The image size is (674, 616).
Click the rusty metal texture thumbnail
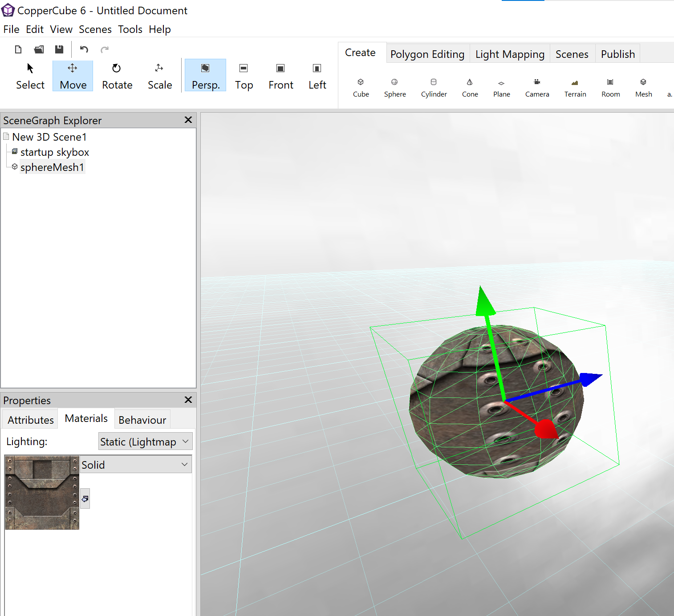tap(42, 492)
